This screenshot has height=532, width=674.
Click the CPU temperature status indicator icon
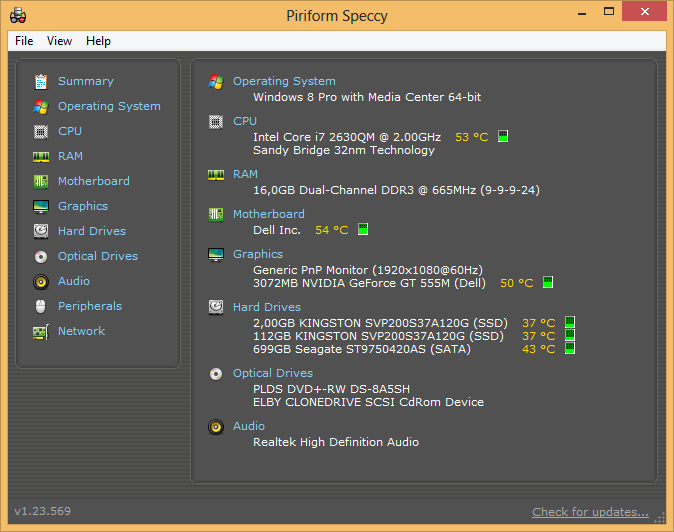(503, 136)
